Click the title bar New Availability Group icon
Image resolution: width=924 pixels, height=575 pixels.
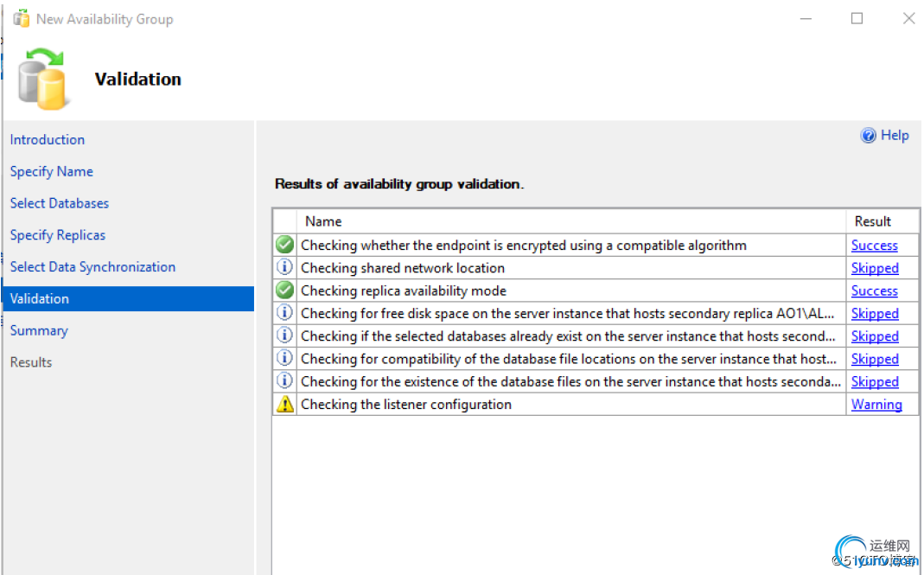[22, 19]
